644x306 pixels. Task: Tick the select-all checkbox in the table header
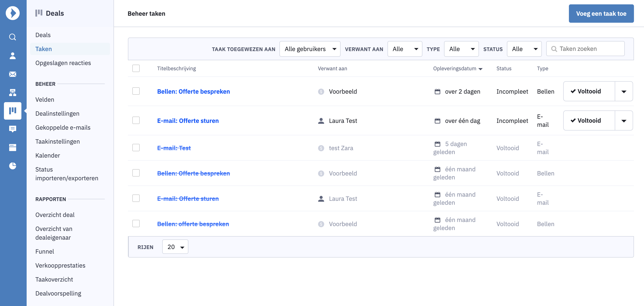[136, 68]
